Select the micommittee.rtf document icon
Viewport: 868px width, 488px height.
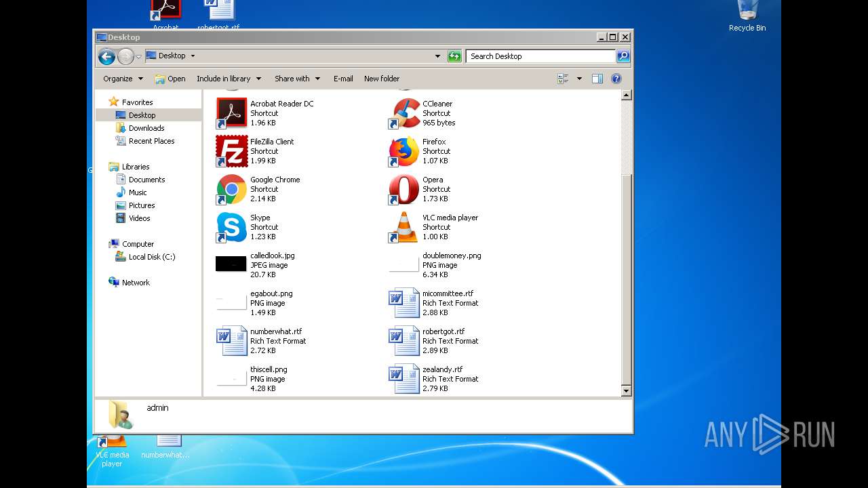403,303
